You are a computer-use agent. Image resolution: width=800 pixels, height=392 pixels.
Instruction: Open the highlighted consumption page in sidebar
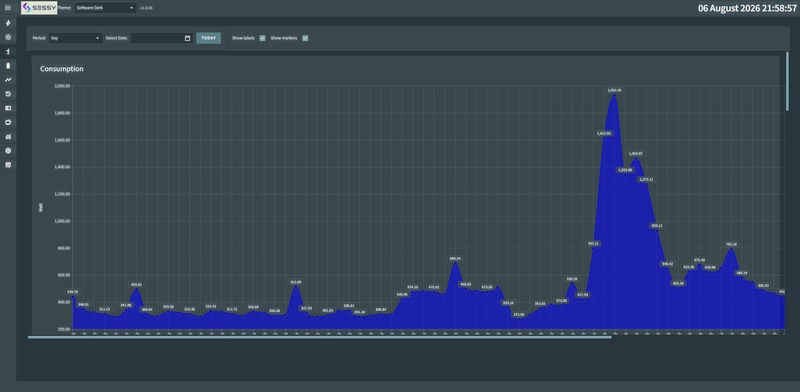(x=8, y=52)
